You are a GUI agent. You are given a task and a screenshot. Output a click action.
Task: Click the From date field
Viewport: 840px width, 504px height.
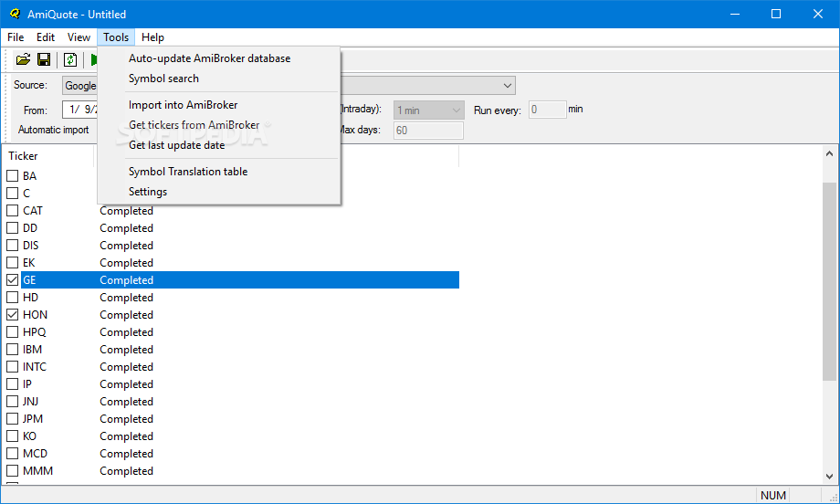click(80, 110)
